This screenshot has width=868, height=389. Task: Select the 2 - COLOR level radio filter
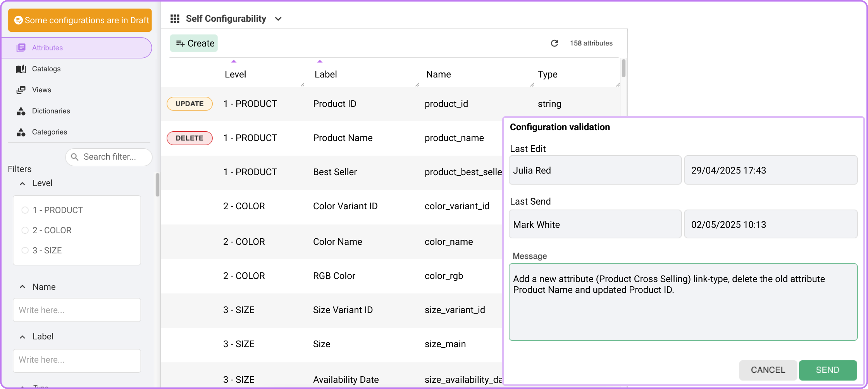tap(25, 230)
